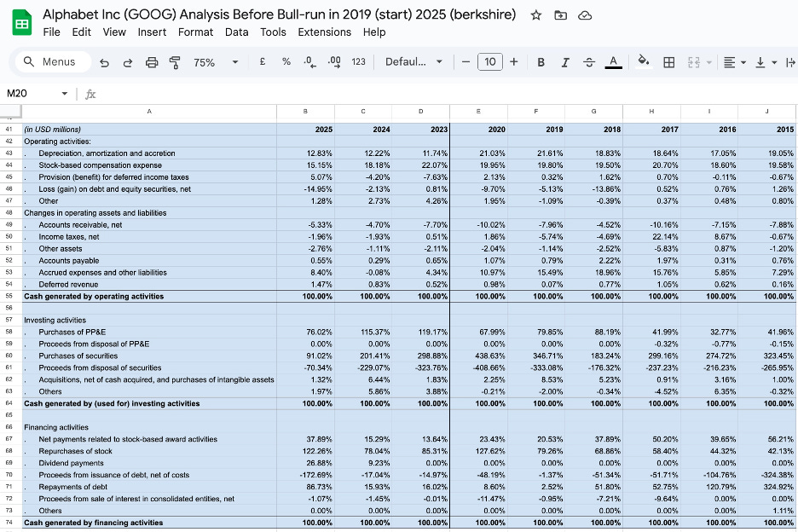Expand merge cells options arrow
Image resolution: width=798 pixels, height=532 pixels.
tap(709, 62)
